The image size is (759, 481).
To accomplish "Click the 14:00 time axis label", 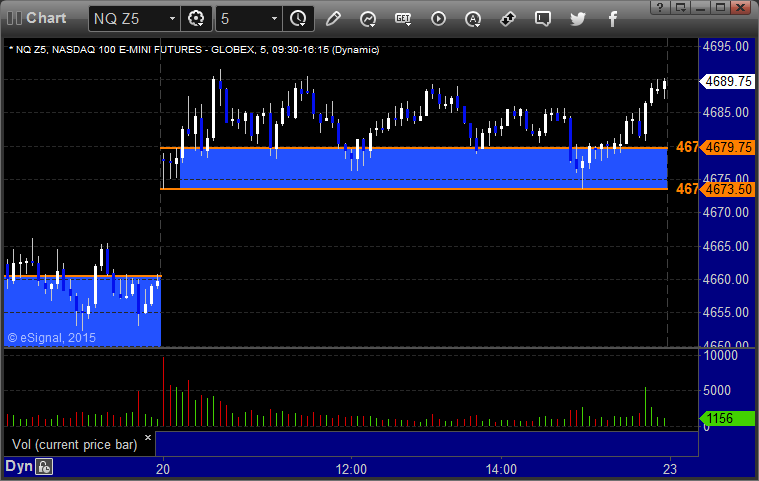I will click(501, 469).
